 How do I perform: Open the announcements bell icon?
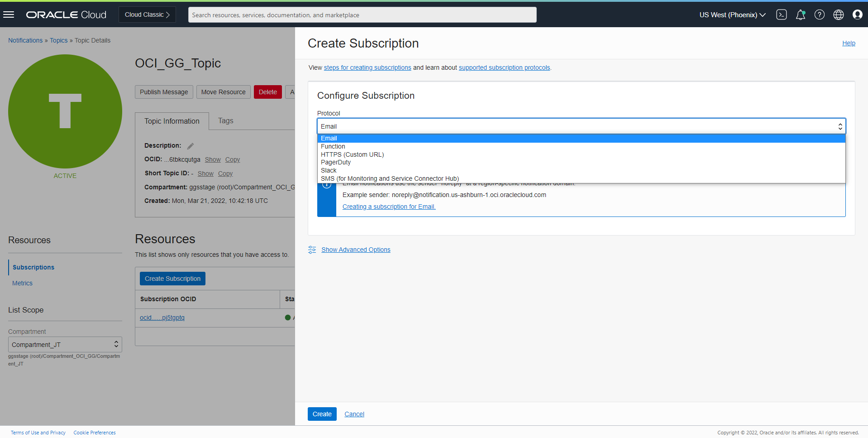[801, 14]
